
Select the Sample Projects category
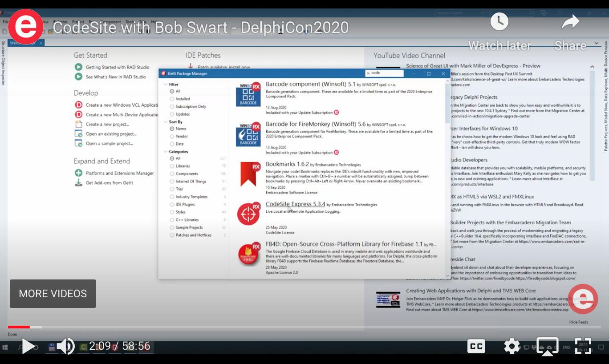(172, 227)
